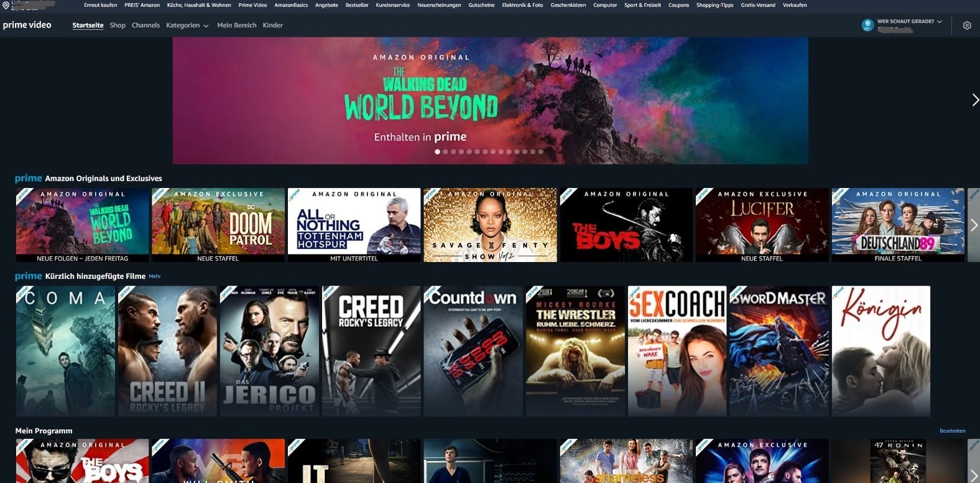980x483 pixels.
Task: Expand the Kategorien dropdown
Action: pos(187,26)
